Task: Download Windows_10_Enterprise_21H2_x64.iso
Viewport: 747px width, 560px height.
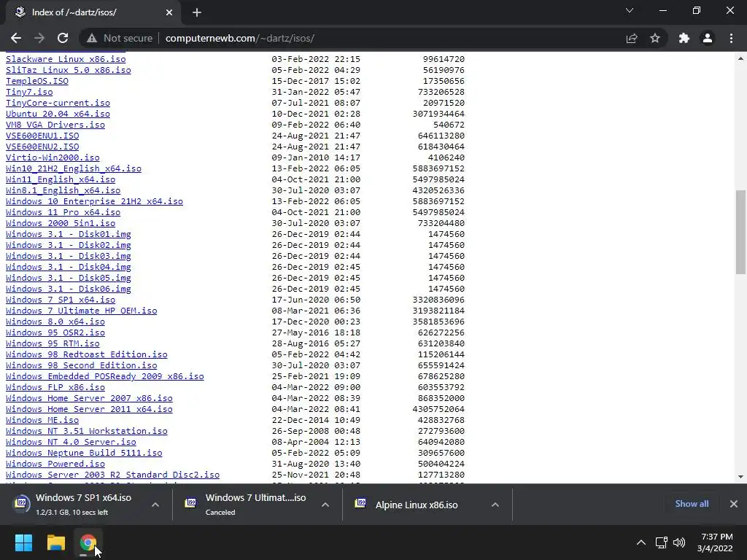Action: tap(94, 201)
